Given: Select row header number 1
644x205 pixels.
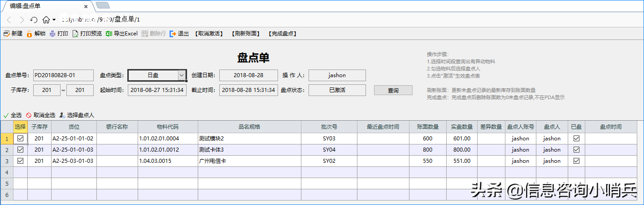Looking at the screenshot, I should pos(7,139).
